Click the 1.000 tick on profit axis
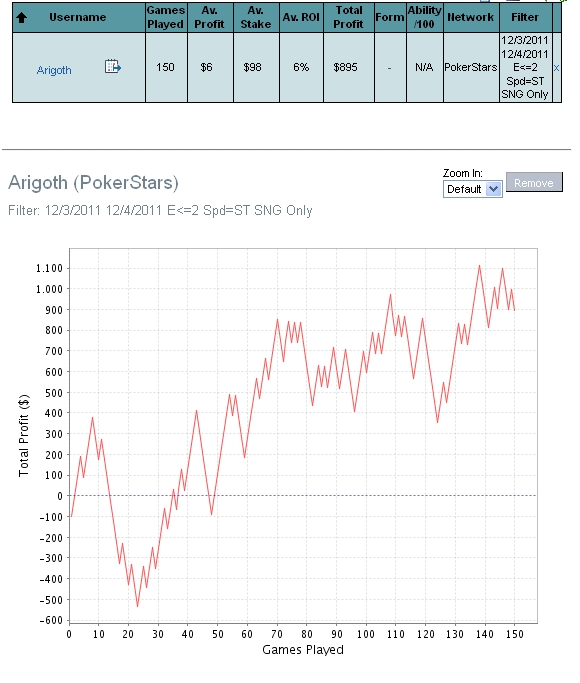Viewport: 580px width, 683px height. pyautogui.click(x=50, y=289)
